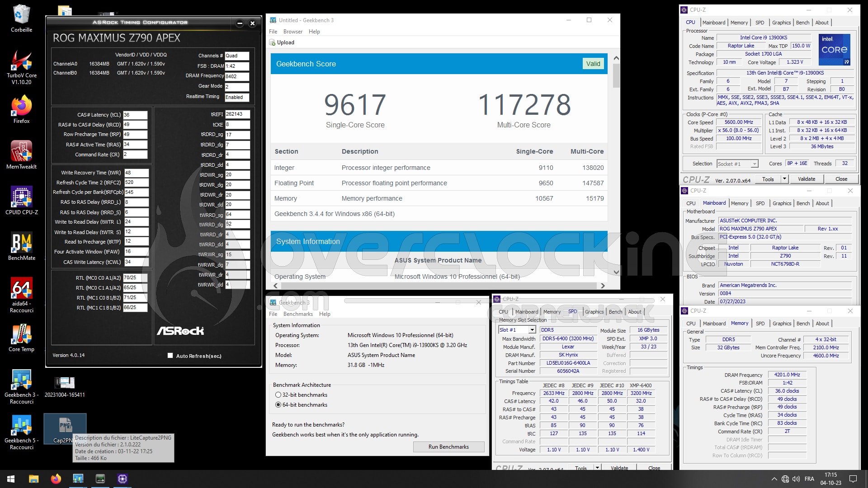This screenshot has width=868, height=488.
Task: Select the 64-bit benchmarks radio button
Action: click(x=278, y=405)
